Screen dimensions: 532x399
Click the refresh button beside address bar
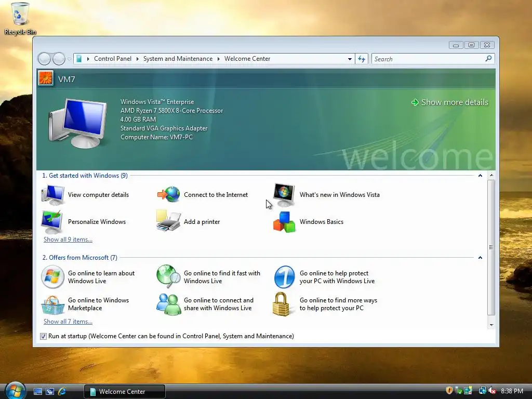362,59
